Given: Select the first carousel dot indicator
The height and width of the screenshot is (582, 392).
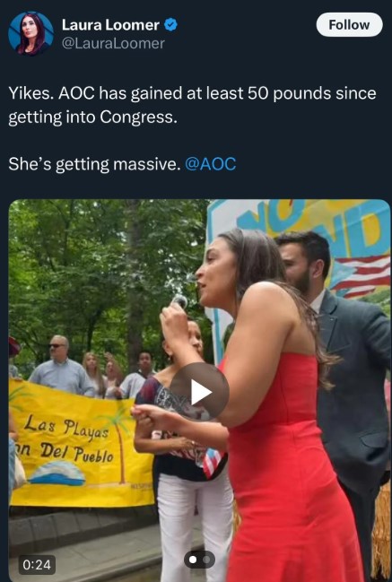Looking at the screenshot, I should 193,560.
